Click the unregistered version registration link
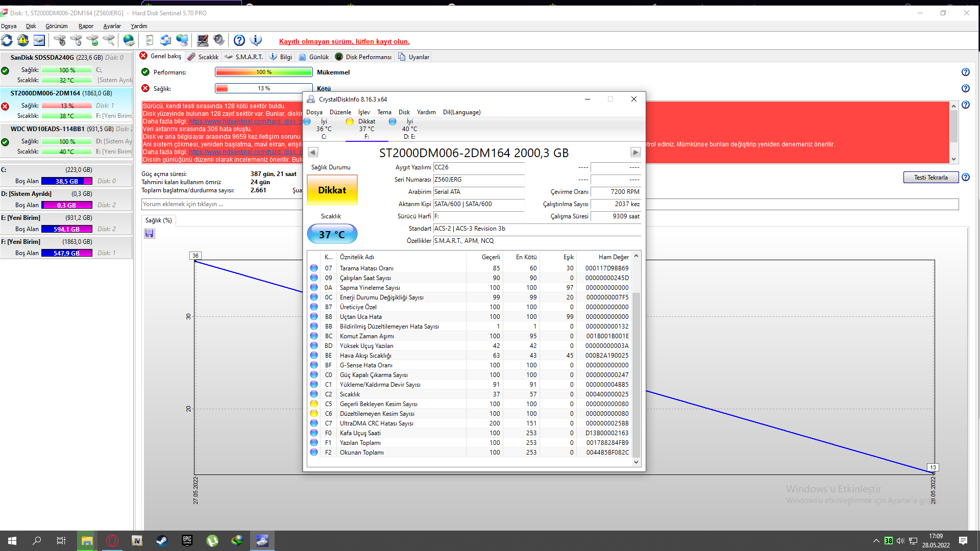 344,41
